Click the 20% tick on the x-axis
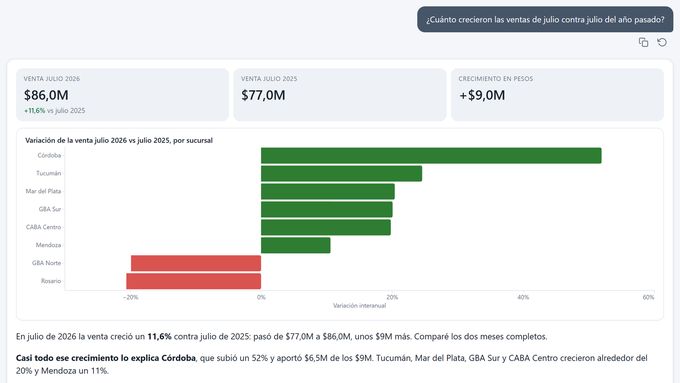Viewport: 680px width, 383px height. [392, 297]
